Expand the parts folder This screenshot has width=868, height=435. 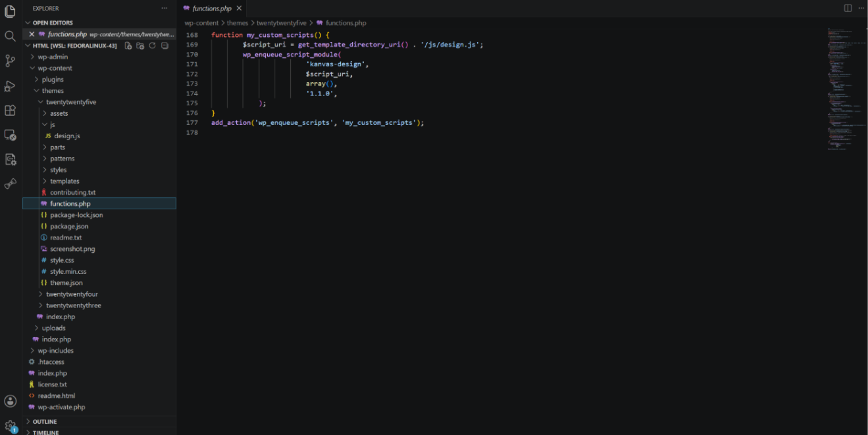click(x=99, y=147)
